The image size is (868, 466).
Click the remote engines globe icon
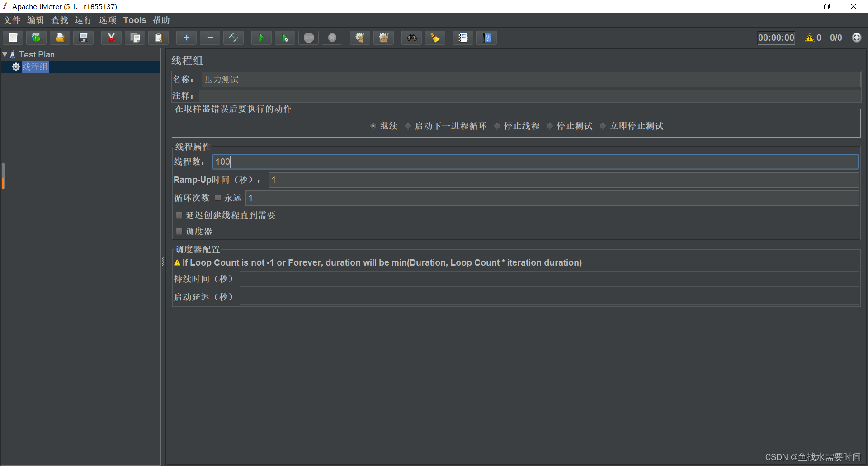coord(857,38)
